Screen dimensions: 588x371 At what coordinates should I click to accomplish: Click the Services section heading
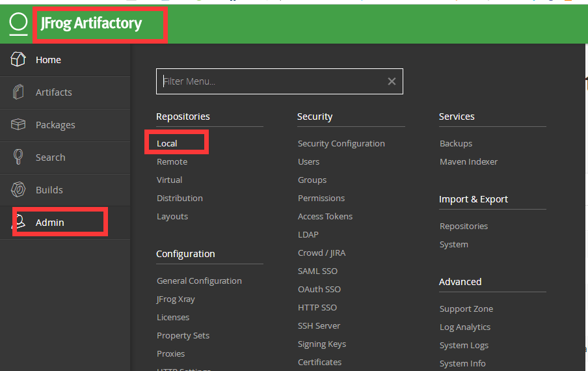(x=457, y=117)
